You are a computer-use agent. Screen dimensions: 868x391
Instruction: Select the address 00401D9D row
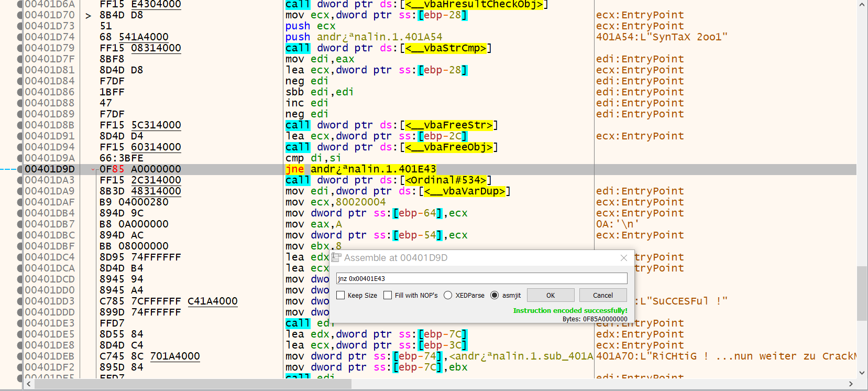pos(440,169)
